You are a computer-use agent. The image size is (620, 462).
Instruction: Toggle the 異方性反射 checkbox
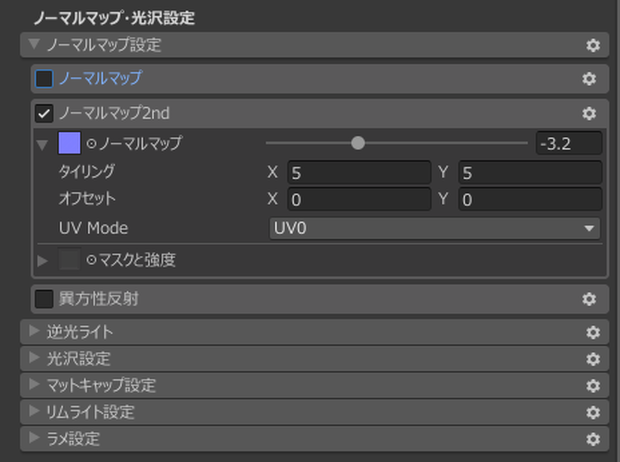point(44,299)
